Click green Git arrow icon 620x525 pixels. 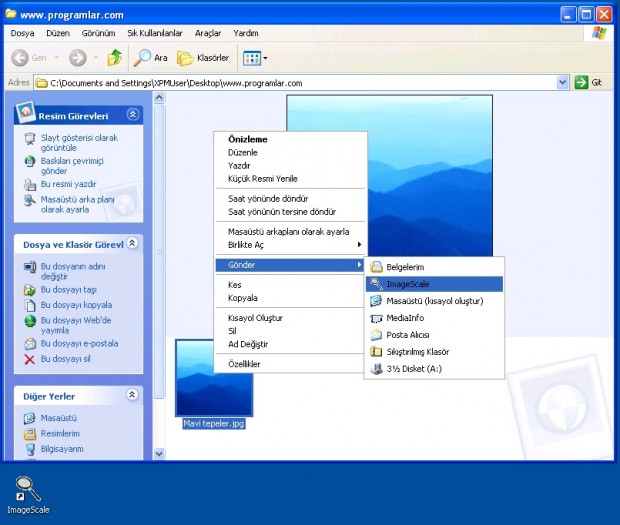(x=581, y=83)
